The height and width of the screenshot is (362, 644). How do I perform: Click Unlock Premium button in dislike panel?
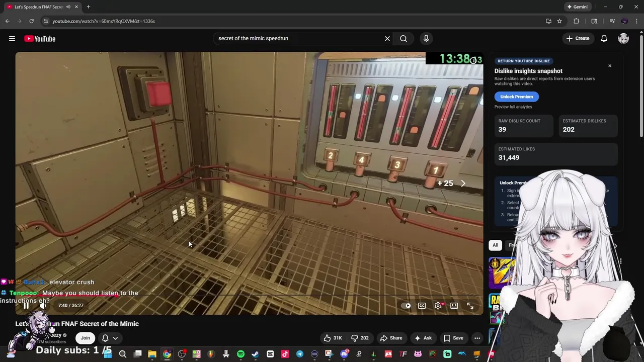pos(517,97)
